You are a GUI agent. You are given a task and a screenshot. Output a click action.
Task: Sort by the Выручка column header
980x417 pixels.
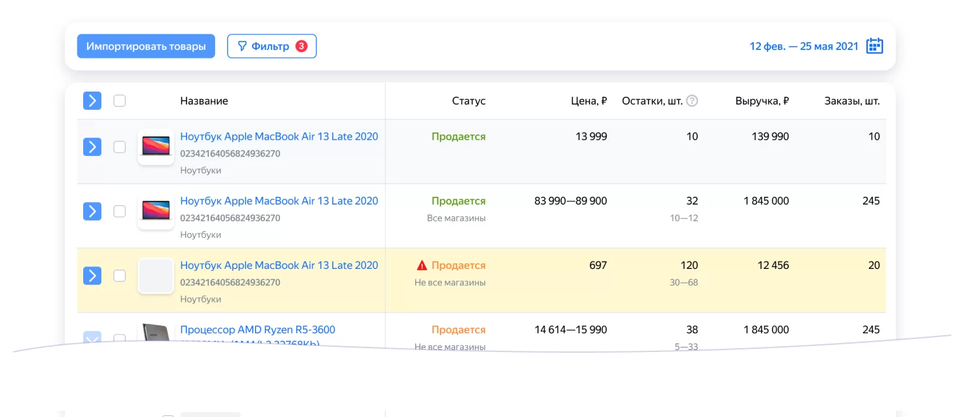coord(762,101)
